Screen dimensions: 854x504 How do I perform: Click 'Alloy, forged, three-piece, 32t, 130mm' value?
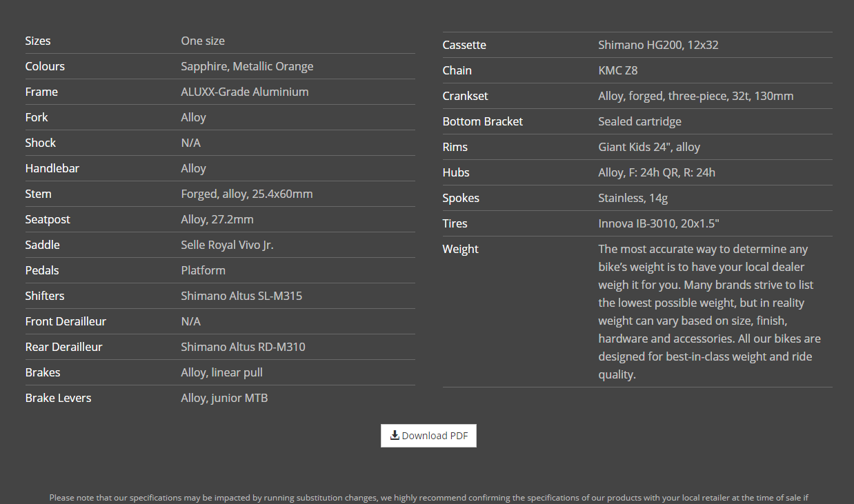696,96
